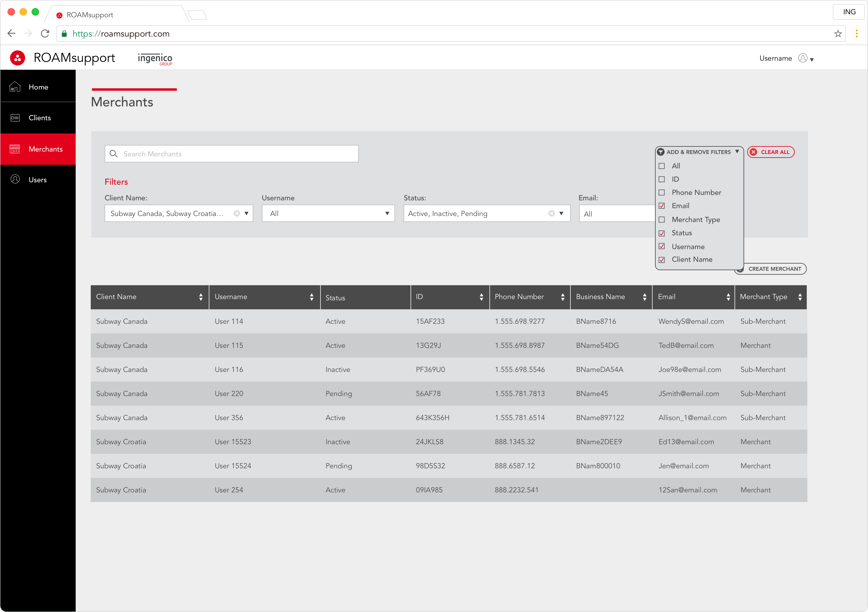Click the red x icon in Clear All
The image size is (868, 612).
(x=753, y=152)
